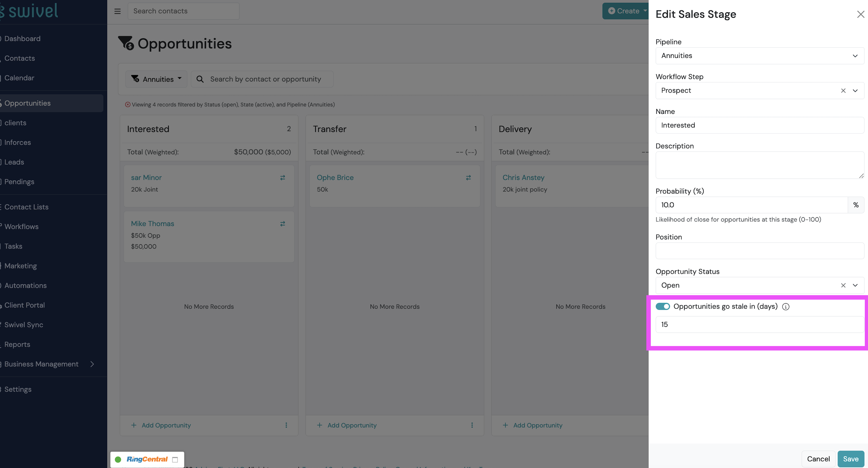Open the three-dot menu in Transfer column

click(x=472, y=425)
